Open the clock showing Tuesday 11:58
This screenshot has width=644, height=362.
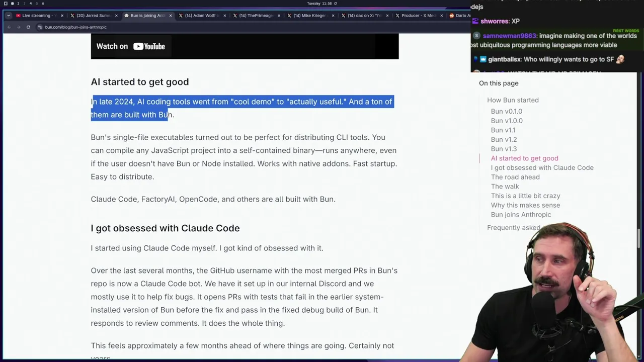[x=320, y=4]
